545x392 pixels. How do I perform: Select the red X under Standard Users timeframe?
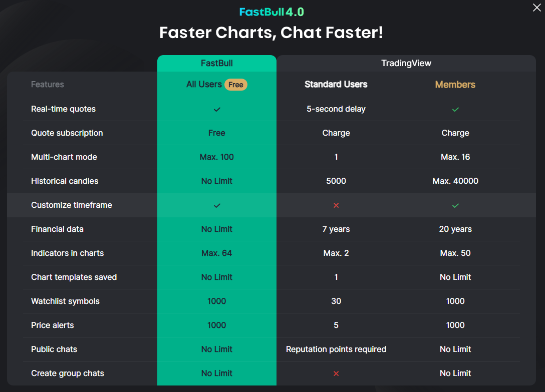[336, 205]
